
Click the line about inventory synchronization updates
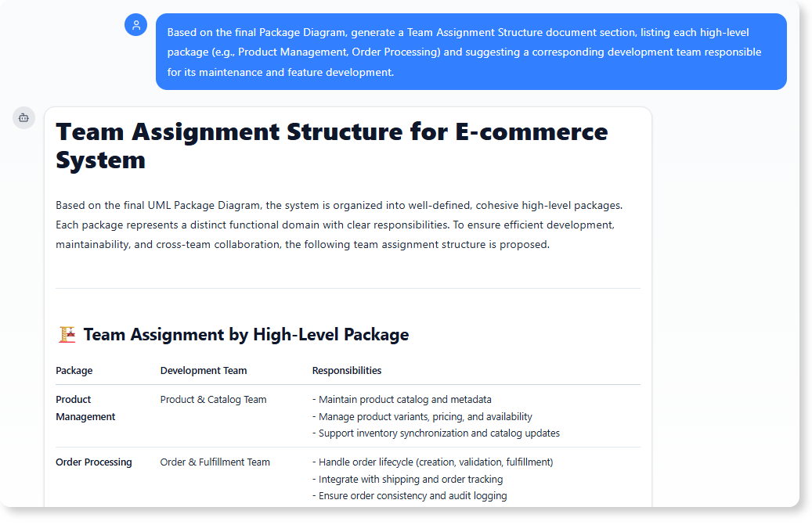[436, 433]
